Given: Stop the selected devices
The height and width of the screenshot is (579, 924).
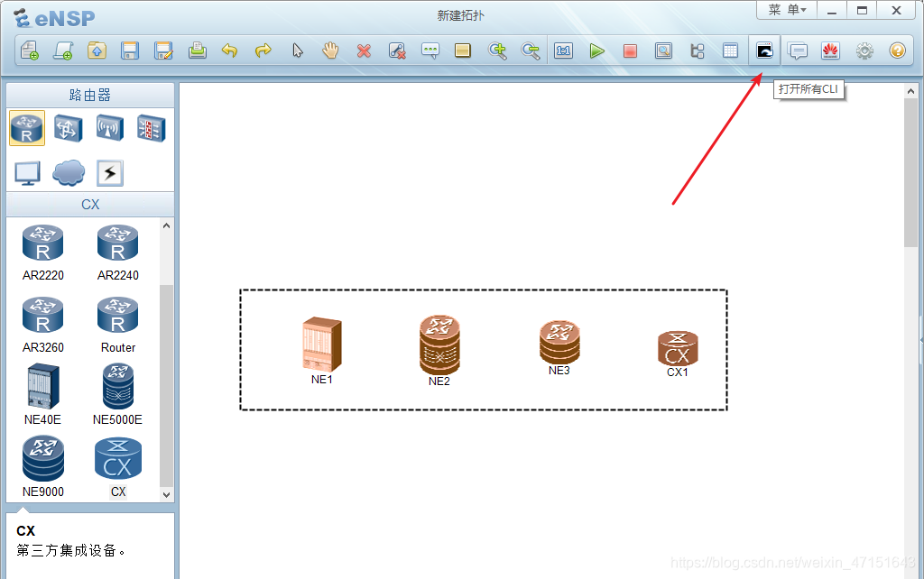Looking at the screenshot, I should click(630, 51).
